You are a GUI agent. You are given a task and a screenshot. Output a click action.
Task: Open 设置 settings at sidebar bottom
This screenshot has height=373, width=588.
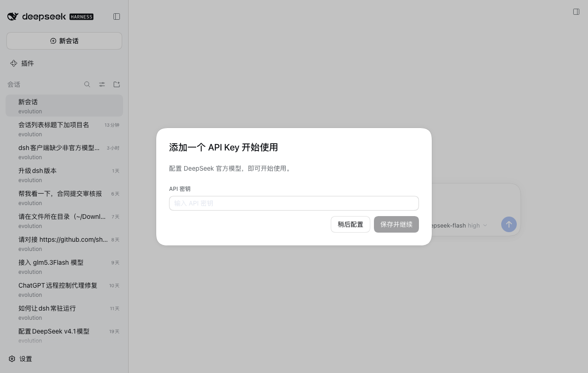coord(64,359)
